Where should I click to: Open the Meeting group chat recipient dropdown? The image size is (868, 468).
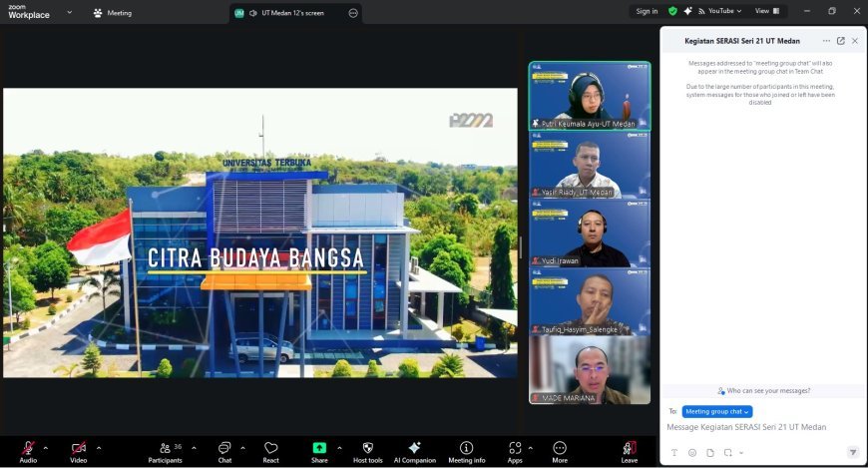(x=716, y=411)
